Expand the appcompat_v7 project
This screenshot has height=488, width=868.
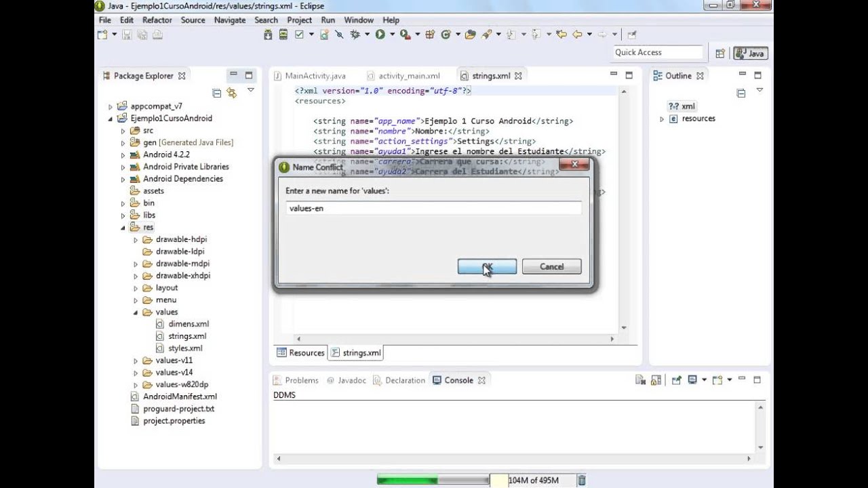point(111,106)
